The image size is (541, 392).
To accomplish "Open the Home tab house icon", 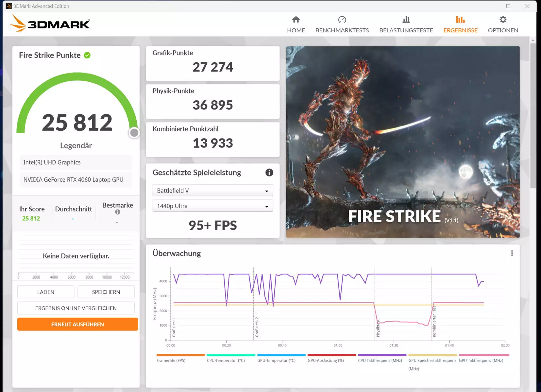I will (296, 20).
